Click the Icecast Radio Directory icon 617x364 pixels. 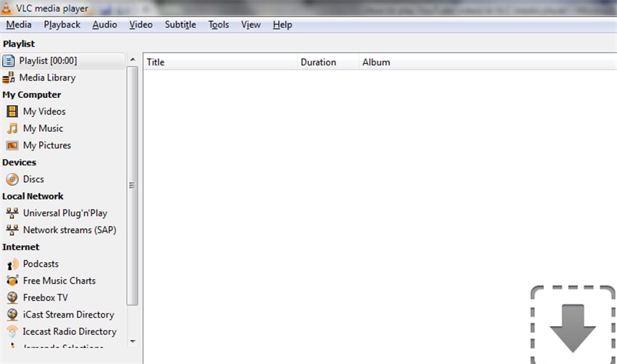coord(12,331)
